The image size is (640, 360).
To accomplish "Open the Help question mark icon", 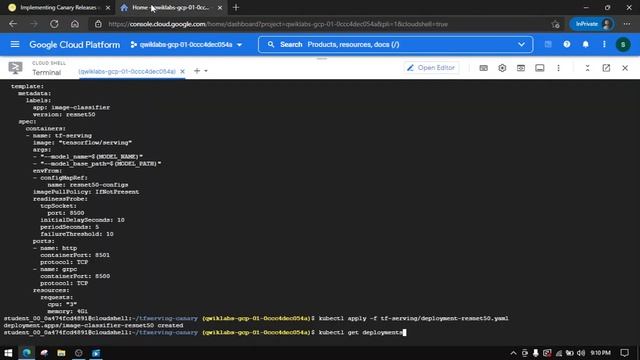I will [x=567, y=44].
